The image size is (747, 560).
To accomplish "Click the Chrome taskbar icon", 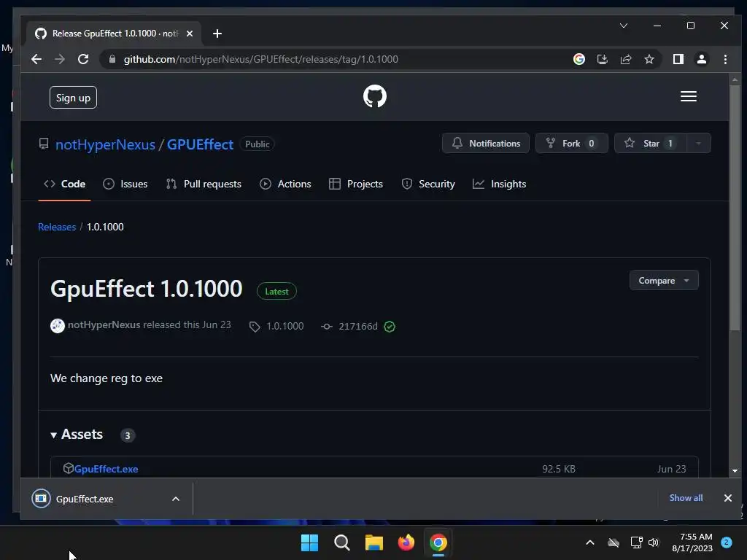I will click(438, 542).
